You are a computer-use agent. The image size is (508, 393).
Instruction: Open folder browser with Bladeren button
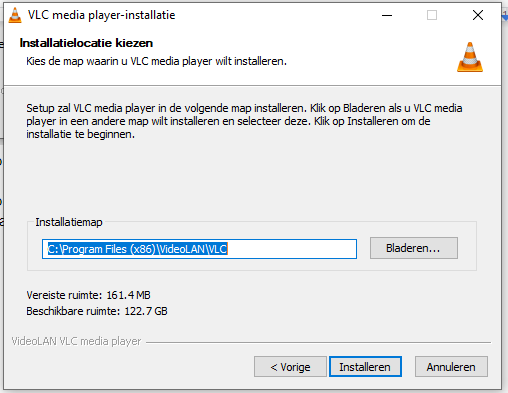tap(414, 248)
